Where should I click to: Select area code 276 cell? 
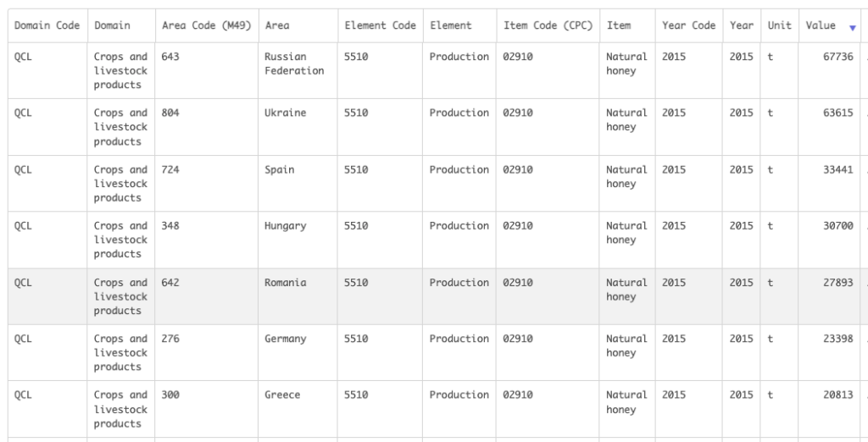click(170, 339)
